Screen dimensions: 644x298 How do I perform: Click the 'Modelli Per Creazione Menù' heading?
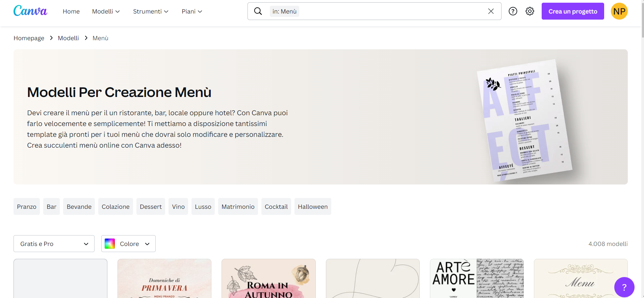(x=119, y=92)
